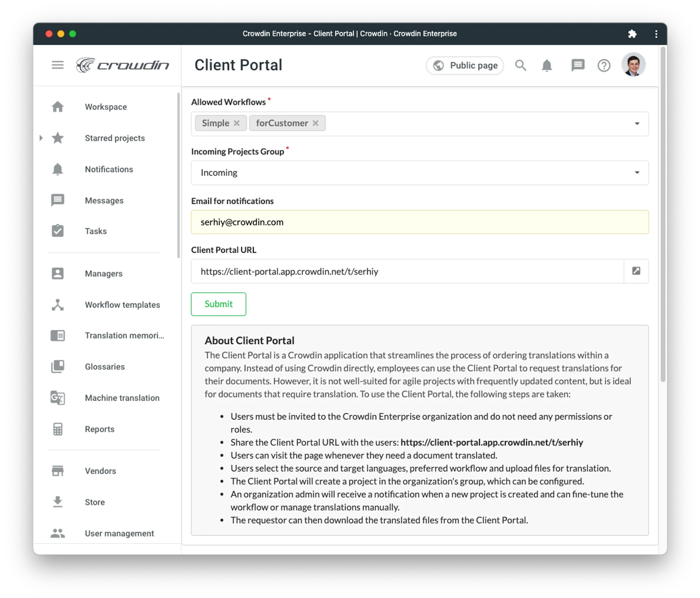The width and height of the screenshot is (700, 598).
Task: Click the sidebar Notifications bell icon
Action: (58, 169)
